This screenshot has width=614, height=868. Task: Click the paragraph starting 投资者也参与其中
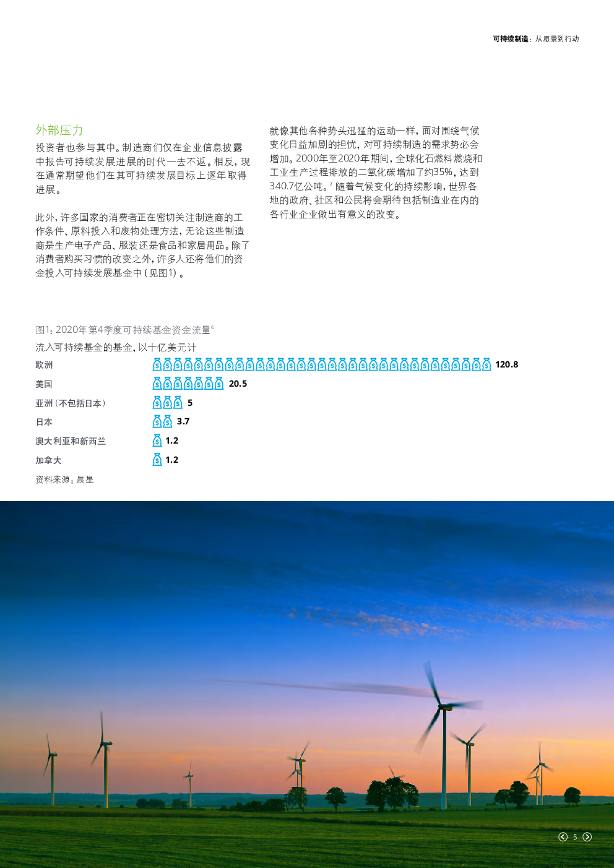[x=143, y=168]
